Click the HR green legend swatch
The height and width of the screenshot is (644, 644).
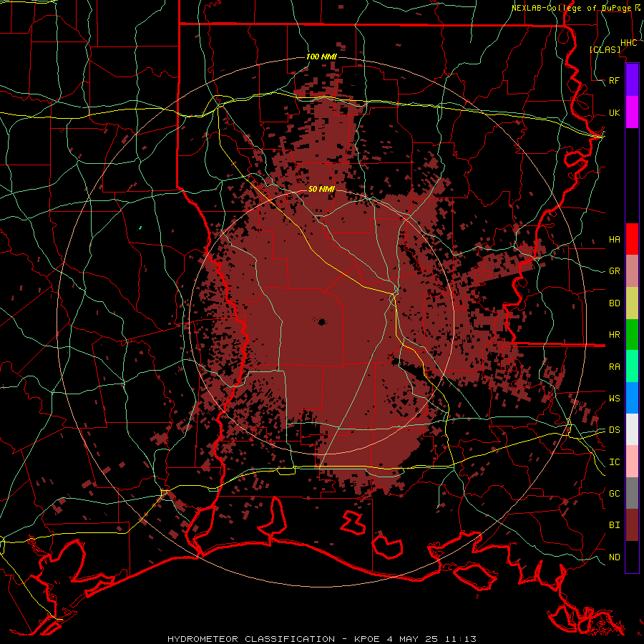(x=632, y=335)
